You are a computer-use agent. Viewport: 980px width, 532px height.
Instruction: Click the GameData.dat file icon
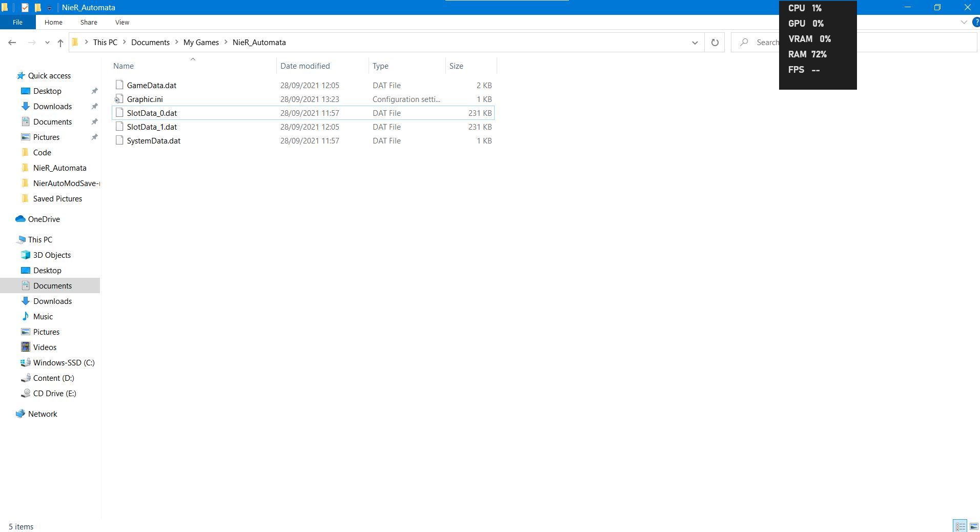119,85
